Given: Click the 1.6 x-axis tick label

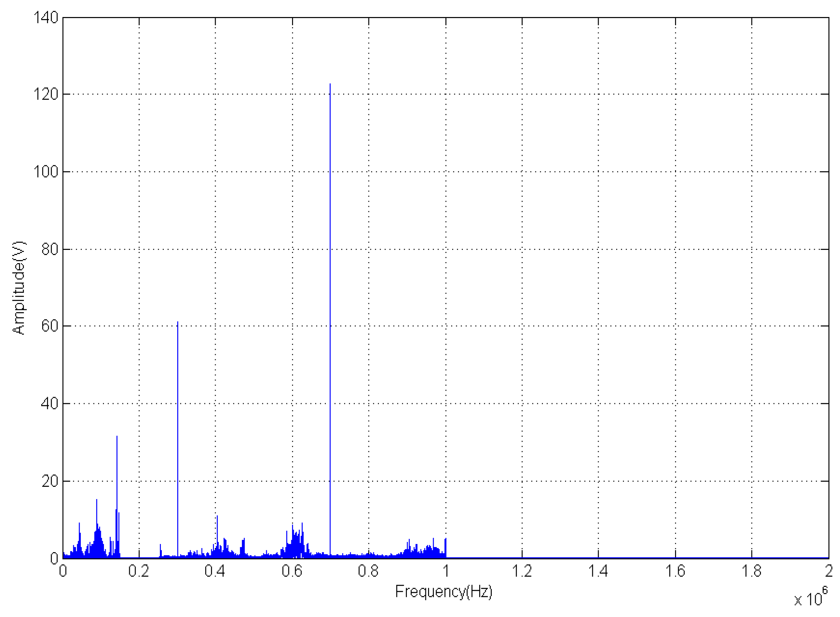Looking at the screenshot, I should 675,571.
